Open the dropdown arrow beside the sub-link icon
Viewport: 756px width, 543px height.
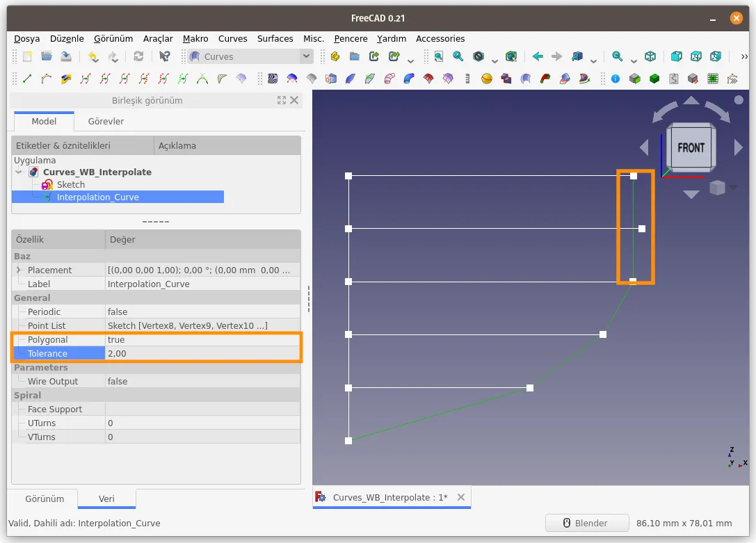pyautogui.click(x=410, y=60)
